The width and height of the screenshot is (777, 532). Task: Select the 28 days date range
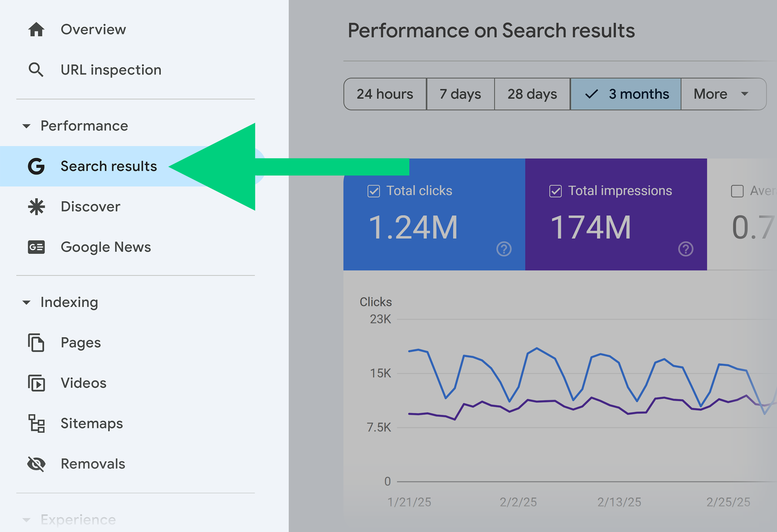[532, 94]
